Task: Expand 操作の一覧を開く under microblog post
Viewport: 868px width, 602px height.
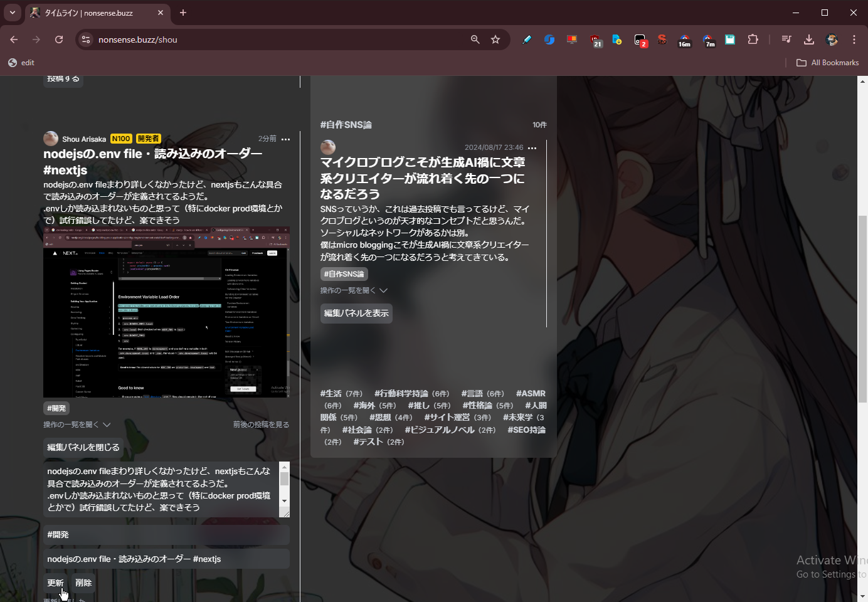Action: [x=354, y=290]
